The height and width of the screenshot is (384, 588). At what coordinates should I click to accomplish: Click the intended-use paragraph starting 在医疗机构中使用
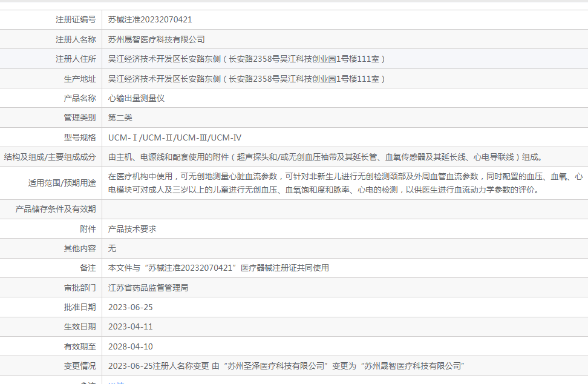(345, 183)
